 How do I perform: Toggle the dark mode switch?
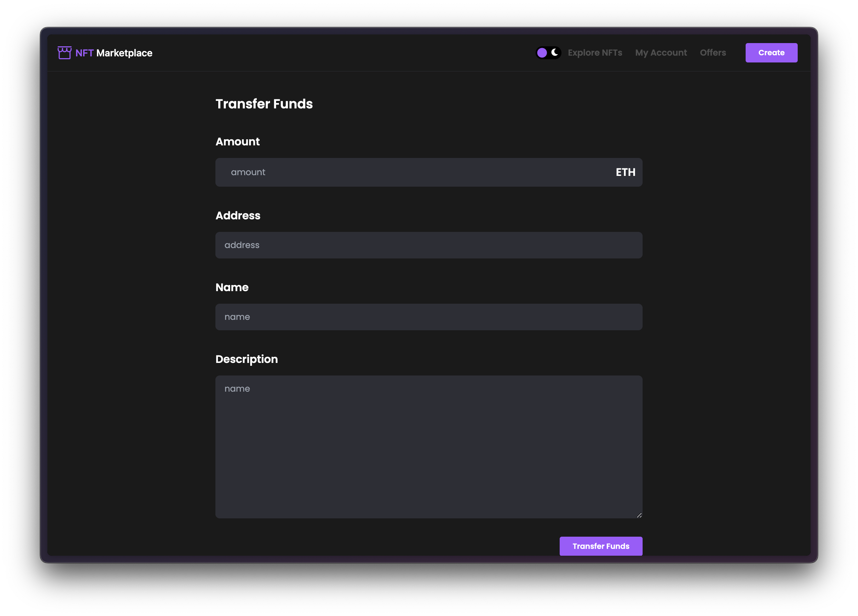click(548, 53)
